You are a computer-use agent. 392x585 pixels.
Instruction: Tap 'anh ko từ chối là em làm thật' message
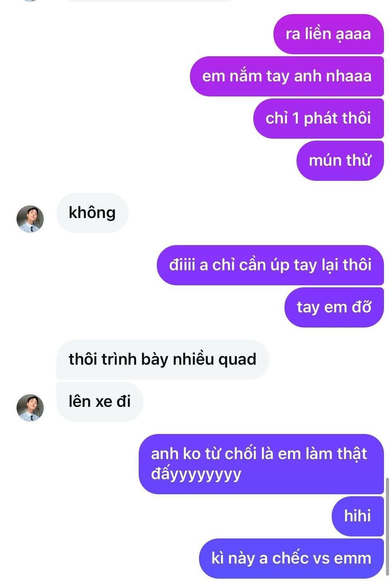coord(261,464)
